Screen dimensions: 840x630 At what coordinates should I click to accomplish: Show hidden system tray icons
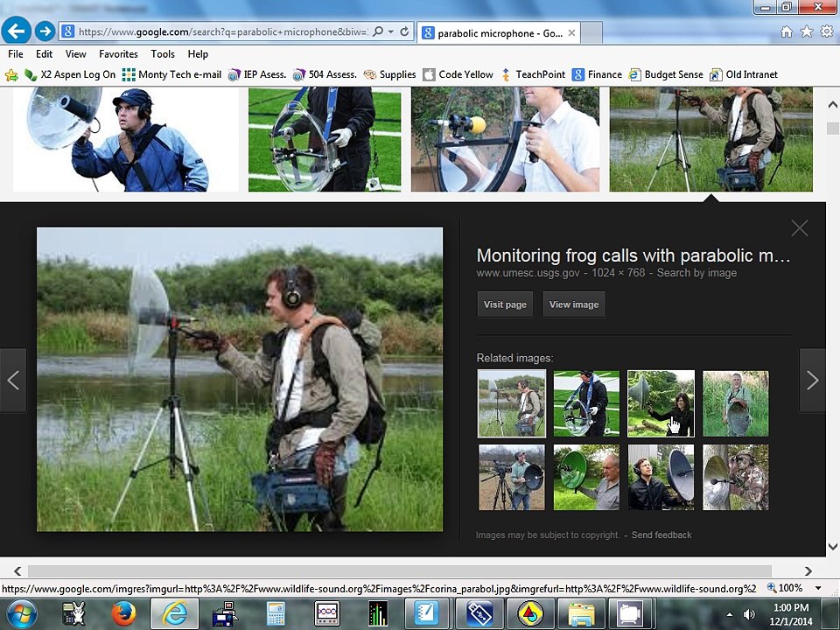(x=729, y=614)
